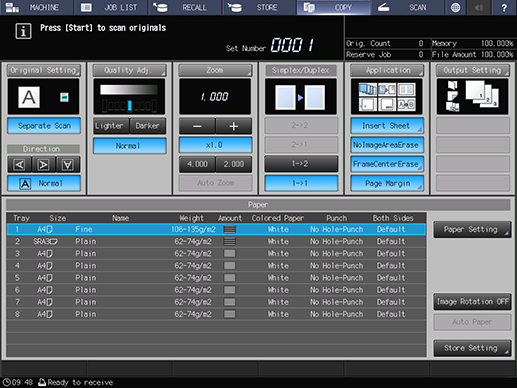Increase zoom with the plus button
The image size is (517, 388).
[x=234, y=126]
